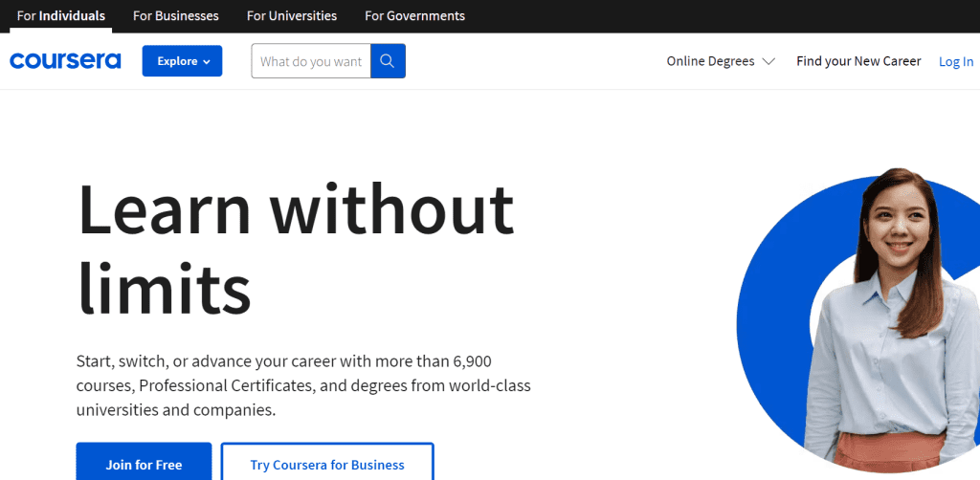This screenshot has width=980, height=480.
Task: Go to the For Universities tab
Action: (292, 16)
